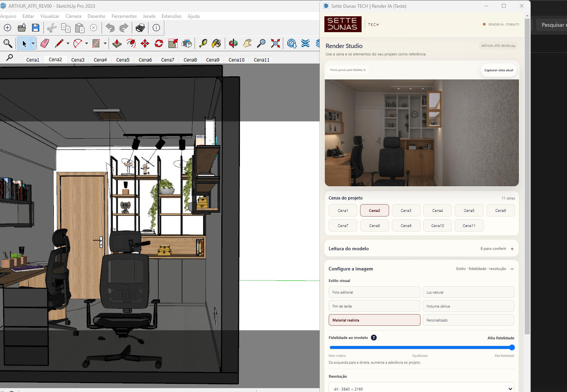
Task: Select the Eraser tool
Action: (45, 43)
